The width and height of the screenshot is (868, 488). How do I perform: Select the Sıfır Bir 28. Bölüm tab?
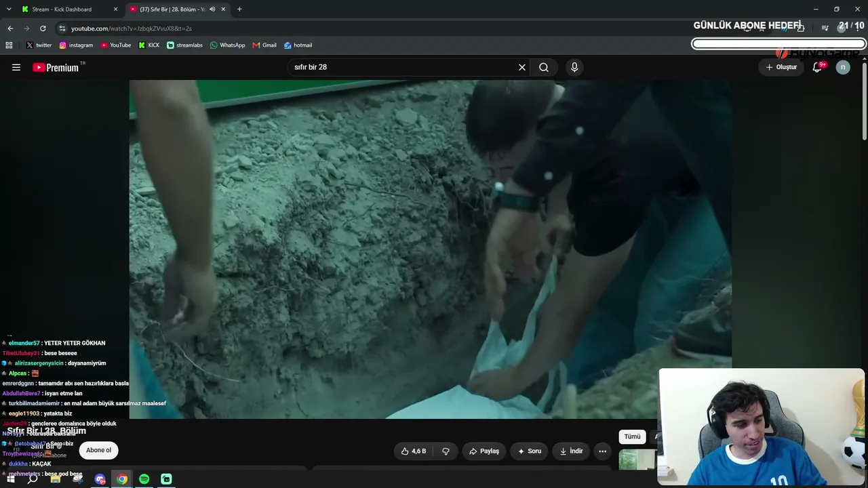(x=178, y=9)
